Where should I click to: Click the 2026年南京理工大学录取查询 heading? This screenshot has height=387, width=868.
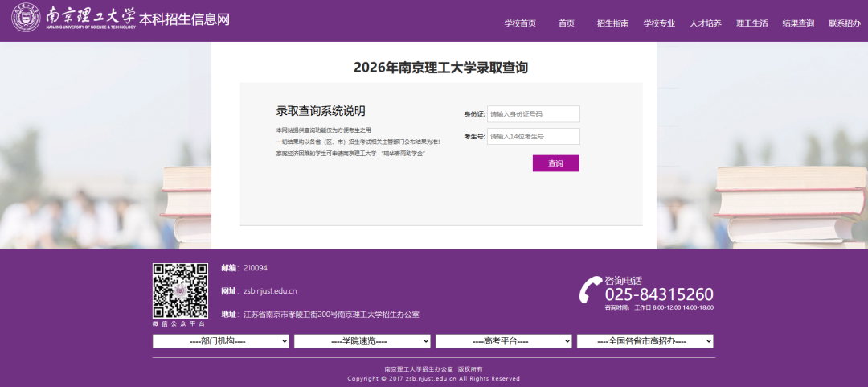coord(440,68)
